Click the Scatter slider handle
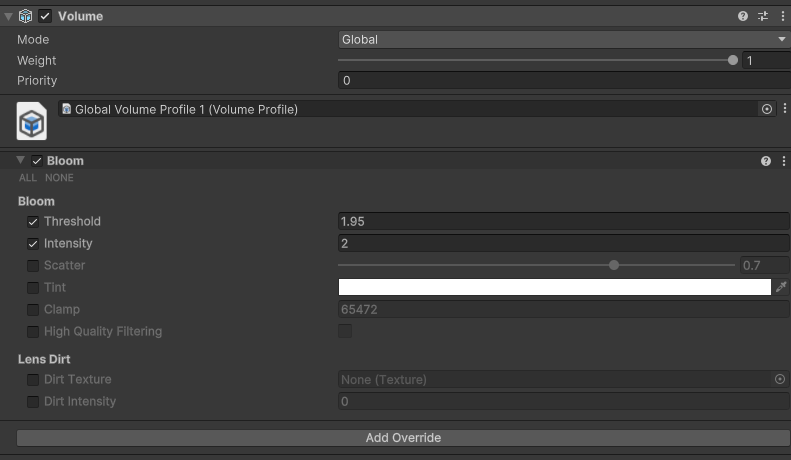 click(614, 265)
